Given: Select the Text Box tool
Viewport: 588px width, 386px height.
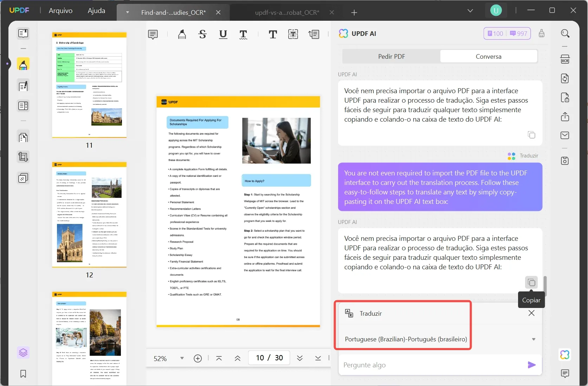Looking at the screenshot, I should coord(293,34).
